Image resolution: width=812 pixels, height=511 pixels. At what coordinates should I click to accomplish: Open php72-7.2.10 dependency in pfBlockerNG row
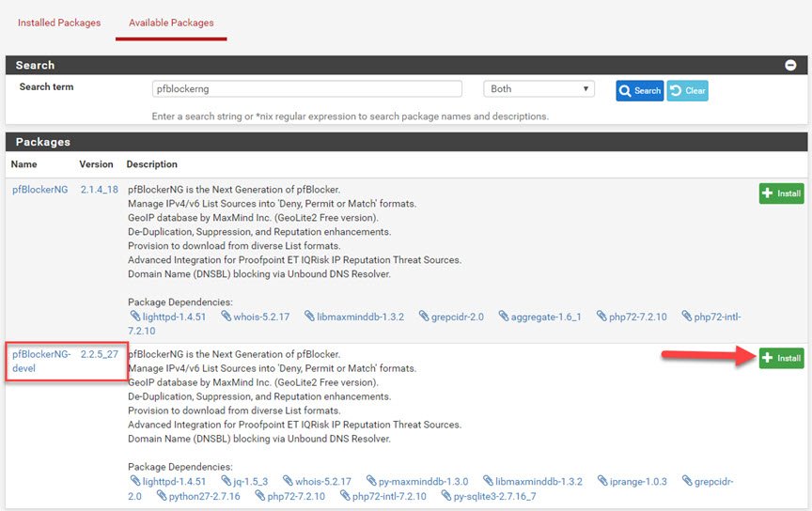637,317
